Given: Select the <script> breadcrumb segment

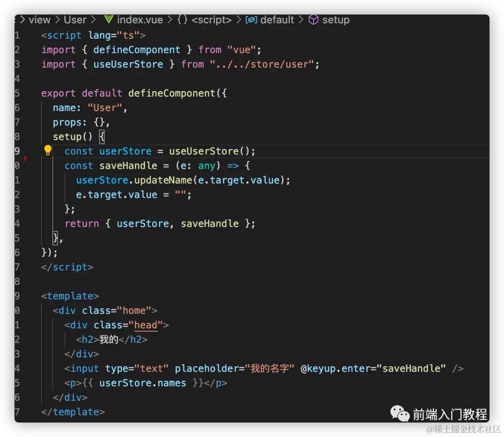Looking at the screenshot, I should 211,20.
